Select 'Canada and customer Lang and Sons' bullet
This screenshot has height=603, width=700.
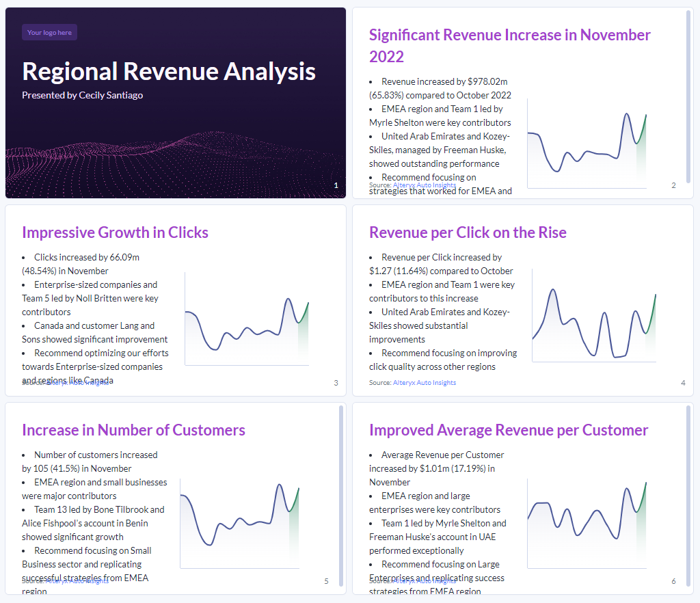click(94, 332)
